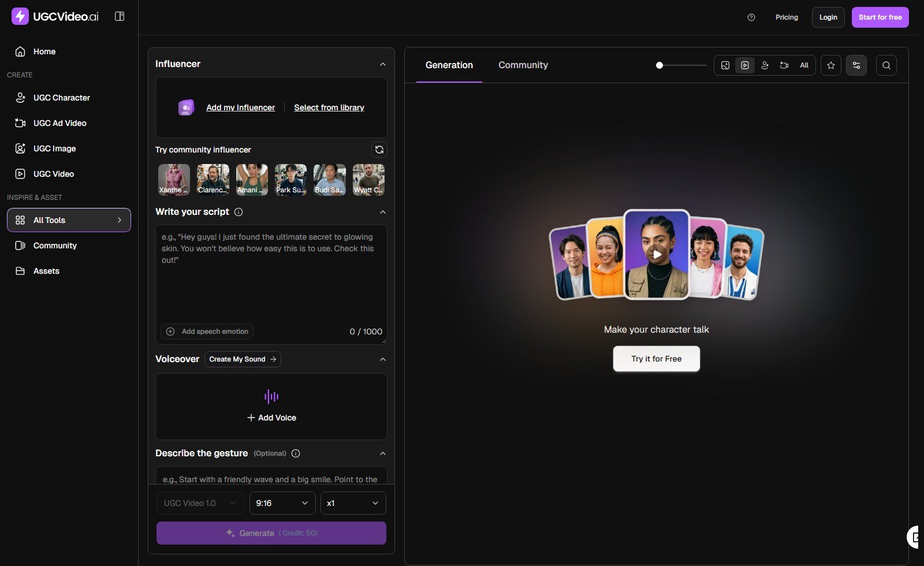Show All generation types
The height and width of the screenshot is (566, 924).
pos(804,65)
